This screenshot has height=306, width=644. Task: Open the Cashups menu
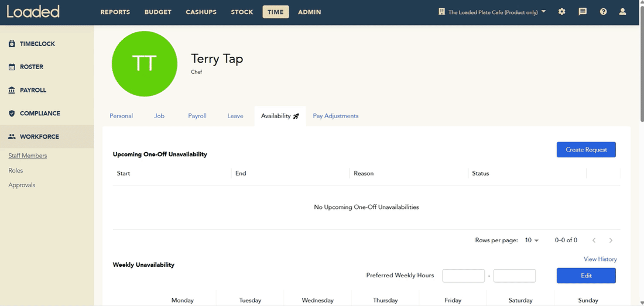point(201,12)
